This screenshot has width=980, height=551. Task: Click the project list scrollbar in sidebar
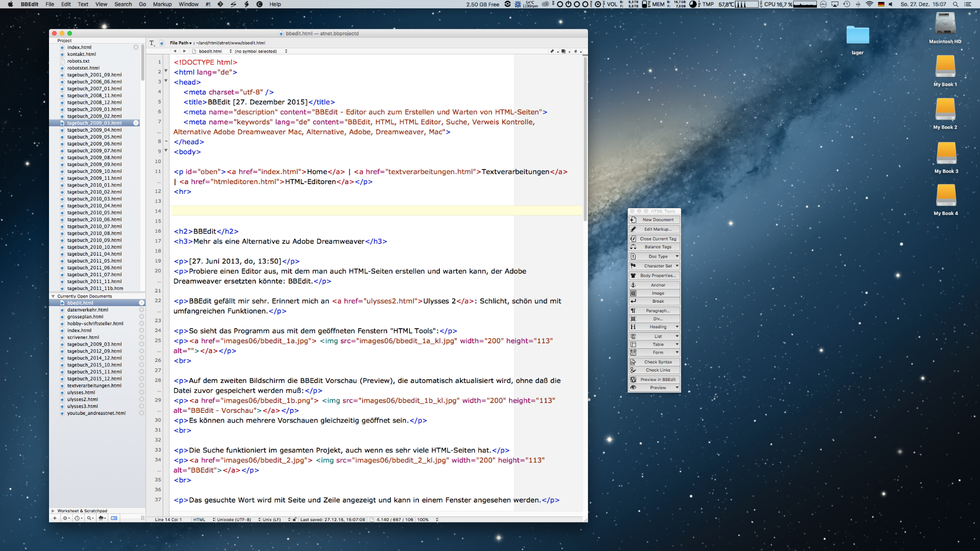pos(143,62)
